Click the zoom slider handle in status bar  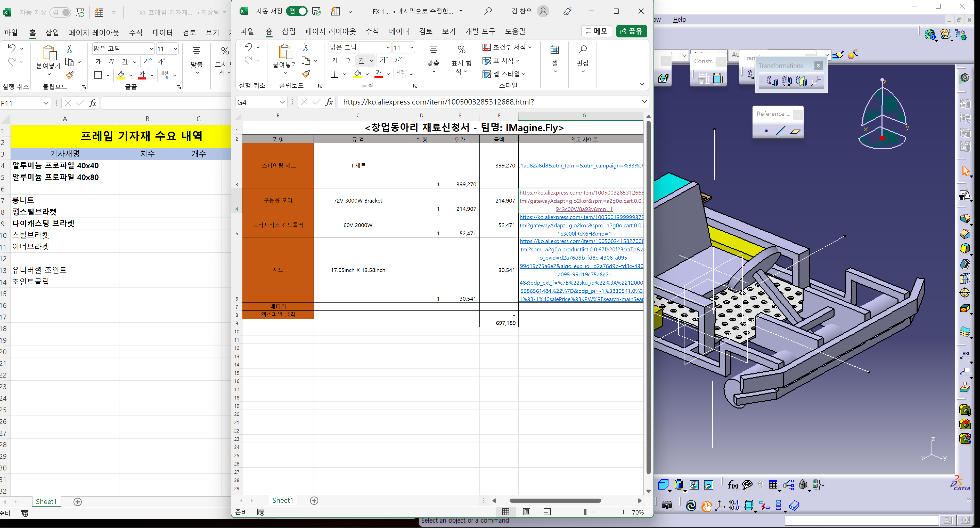pyautogui.click(x=585, y=512)
